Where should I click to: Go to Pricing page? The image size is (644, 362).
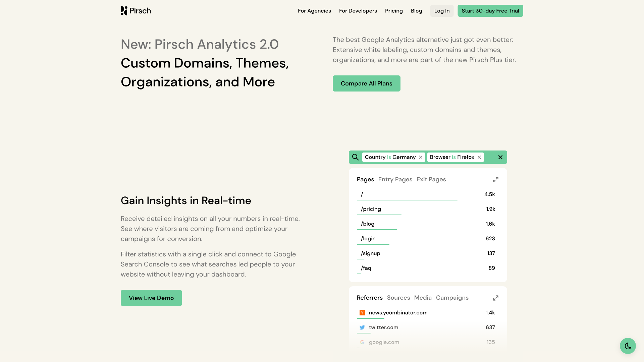click(394, 11)
